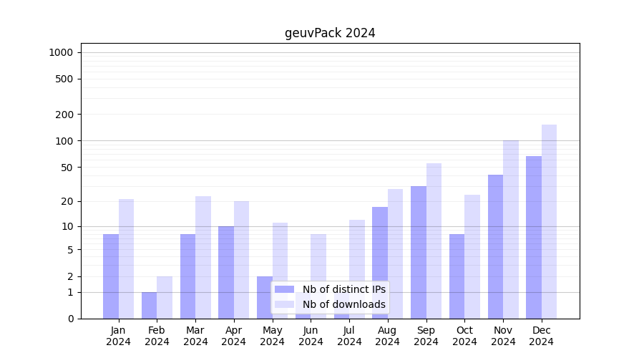The height and width of the screenshot is (358, 644).
Task: Click the May 2024 x-axis label
Action: click(272, 336)
